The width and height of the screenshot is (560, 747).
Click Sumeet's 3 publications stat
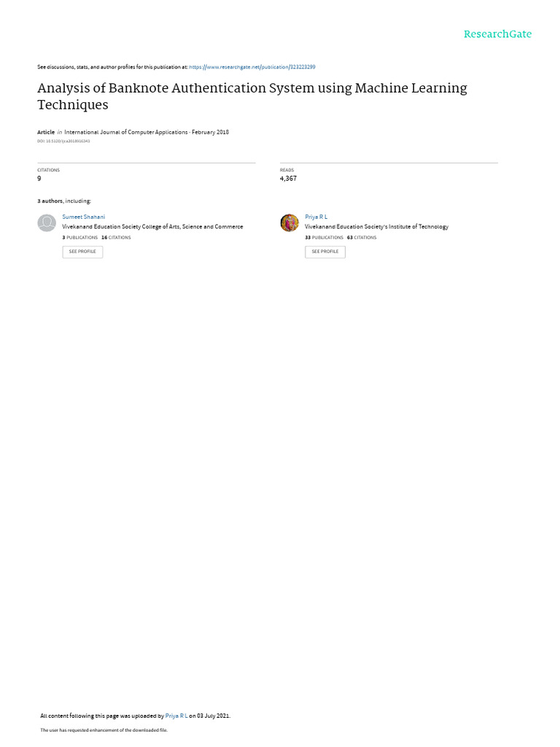[80, 237]
